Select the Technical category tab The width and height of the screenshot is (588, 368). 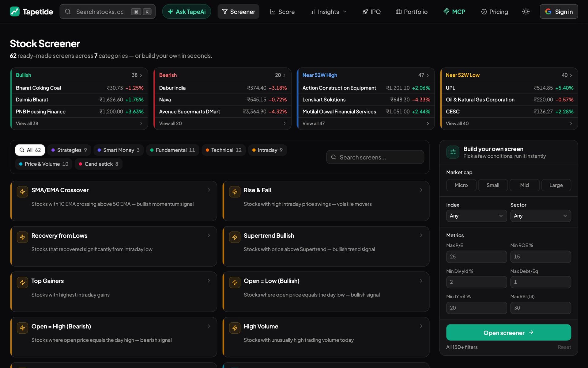pos(224,150)
